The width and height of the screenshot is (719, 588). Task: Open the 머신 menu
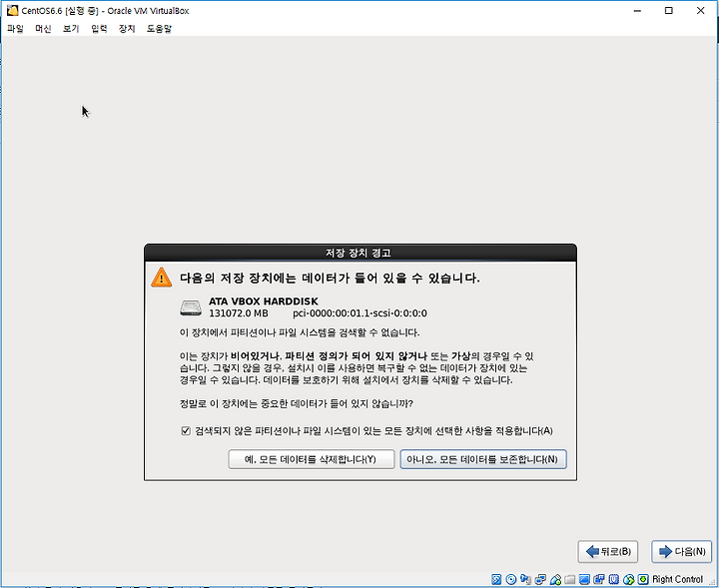43,28
